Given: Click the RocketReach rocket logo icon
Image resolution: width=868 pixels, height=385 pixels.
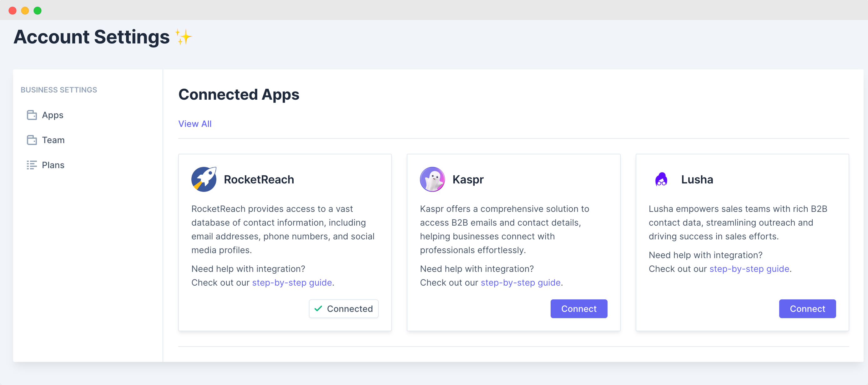Looking at the screenshot, I should (204, 179).
